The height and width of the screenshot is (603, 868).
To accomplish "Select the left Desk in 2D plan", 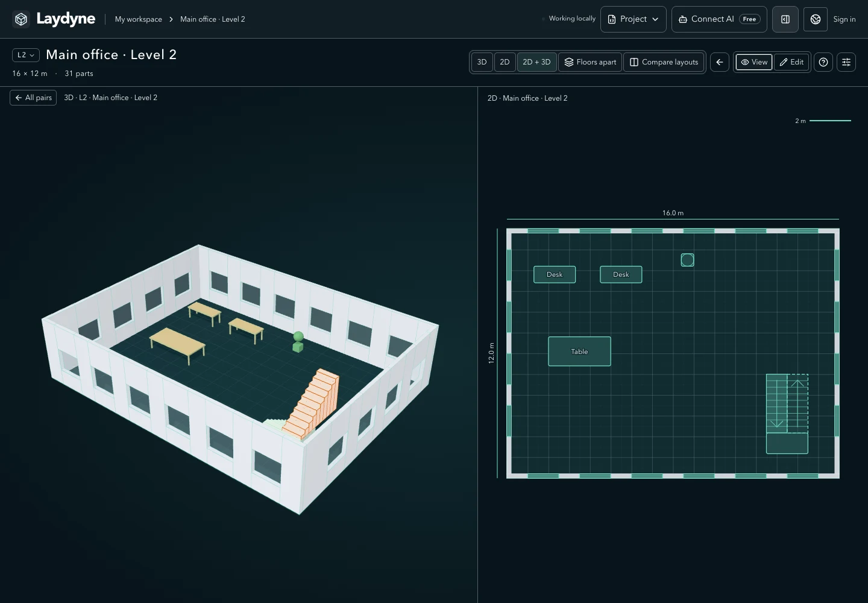I will [555, 274].
